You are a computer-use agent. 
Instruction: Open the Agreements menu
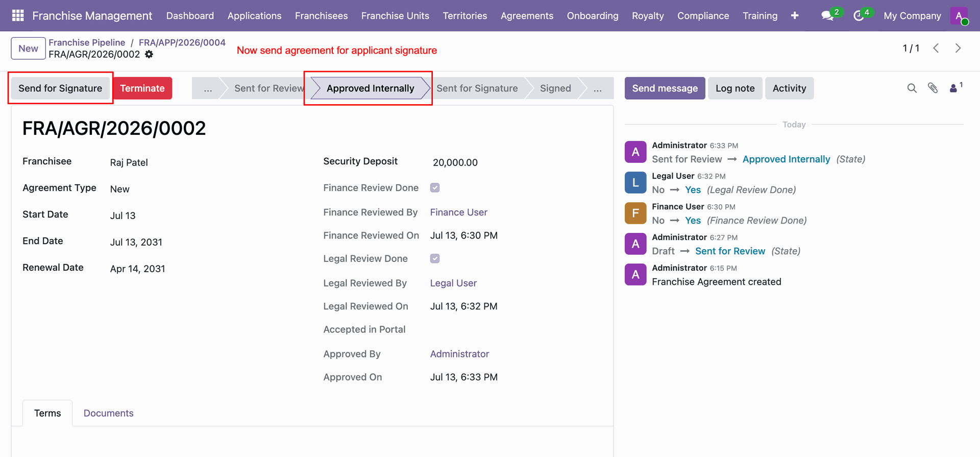point(527,16)
